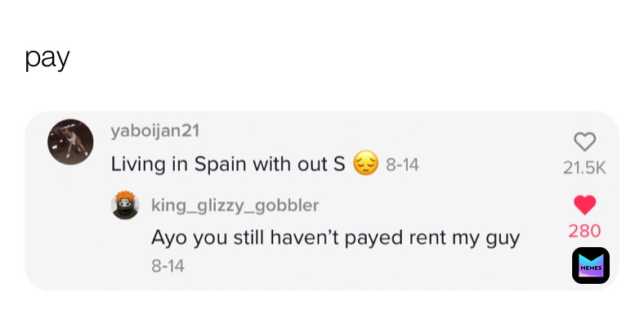Click the word "Spain" in the comment
This screenshot has height=315, width=644.
pyautogui.click(x=221, y=164)
